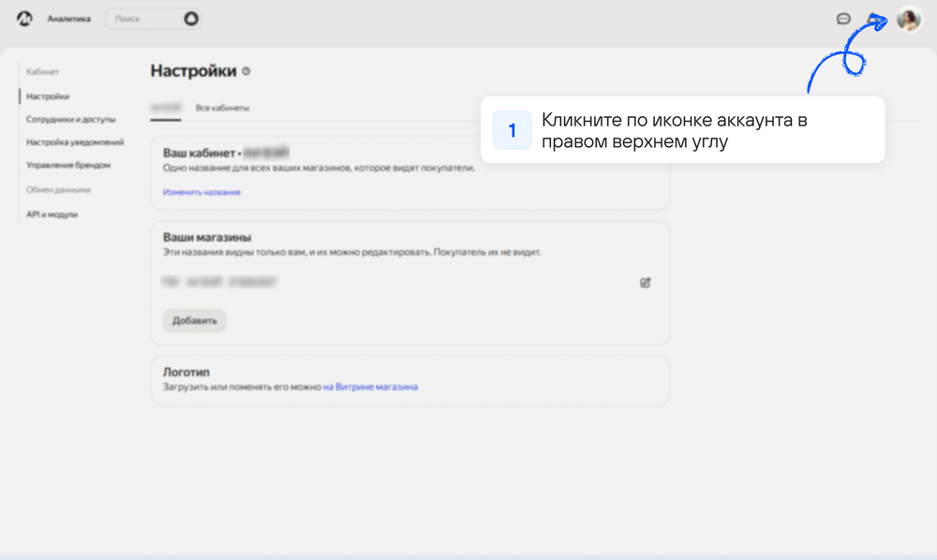Click the Alice assistant icon in search
Viewport: 937px width, 560px height.
point(190,19)
